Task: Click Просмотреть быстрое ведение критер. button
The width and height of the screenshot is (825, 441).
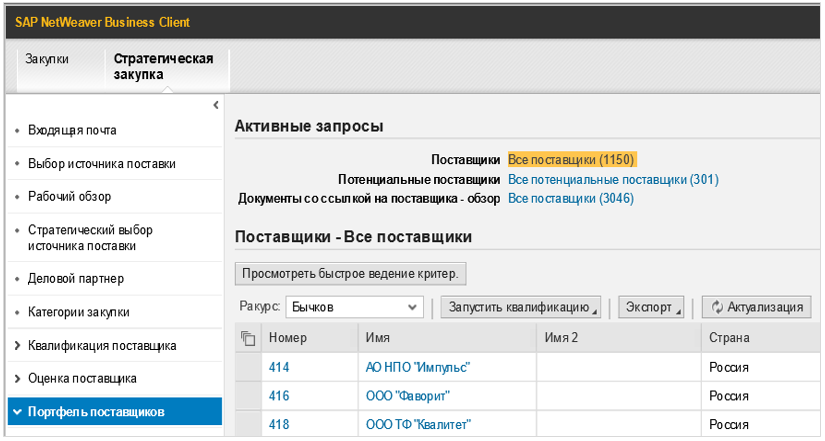Action: (350, 274)
